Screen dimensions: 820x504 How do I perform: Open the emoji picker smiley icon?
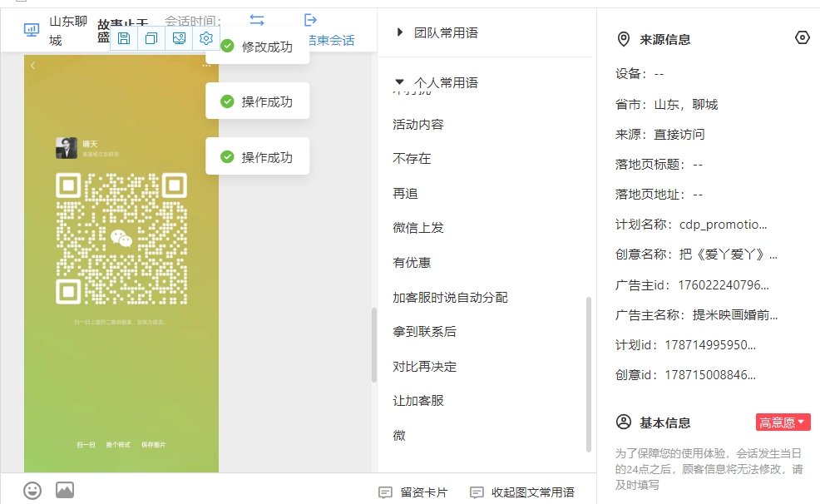pos(32,491)
